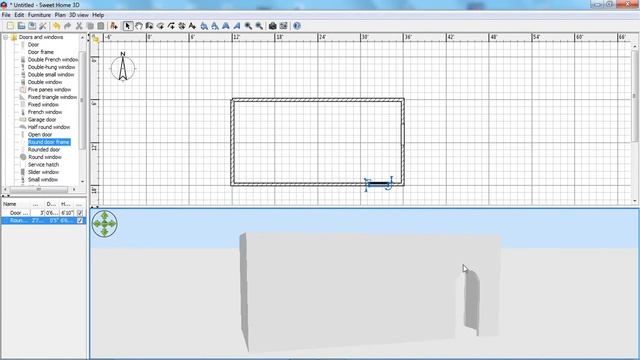The height and width of the screenshot is (360, 640).
Task: Select Rounded door in catalog
Action: (x=44, y=150)
